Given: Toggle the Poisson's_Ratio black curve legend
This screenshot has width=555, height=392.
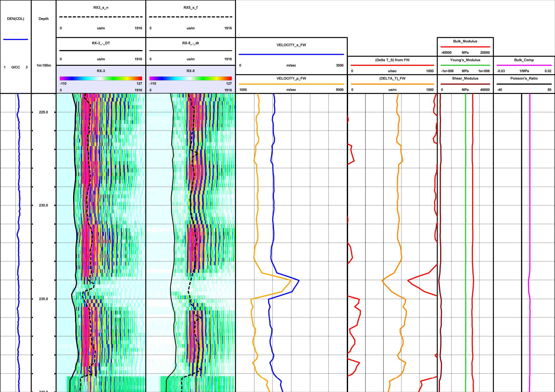Looking at the screenshot, I should pos(524,84).
